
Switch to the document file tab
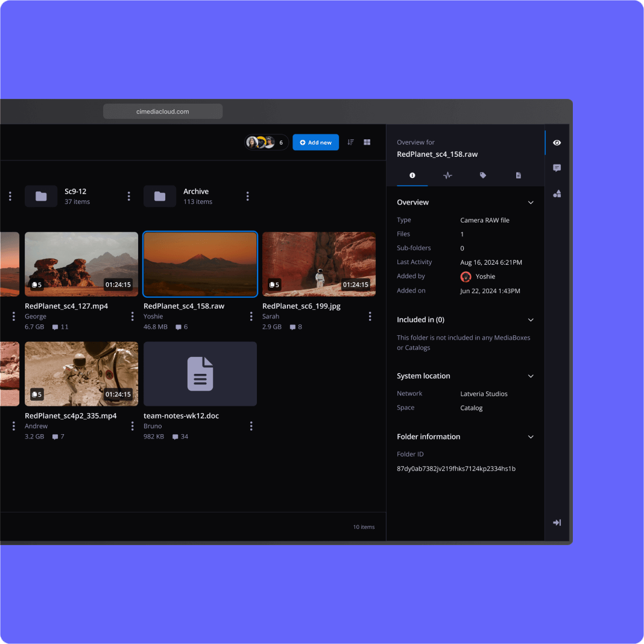coord(518,175)
